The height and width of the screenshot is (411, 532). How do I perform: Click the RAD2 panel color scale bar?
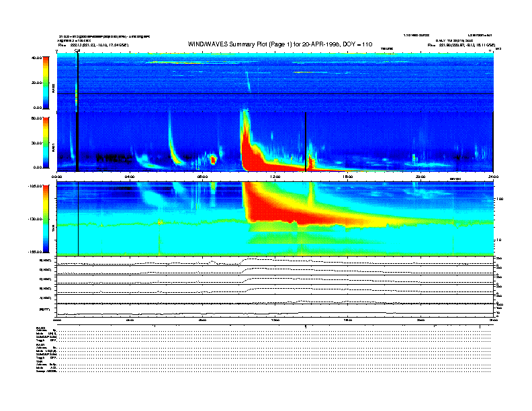[46, 83]
